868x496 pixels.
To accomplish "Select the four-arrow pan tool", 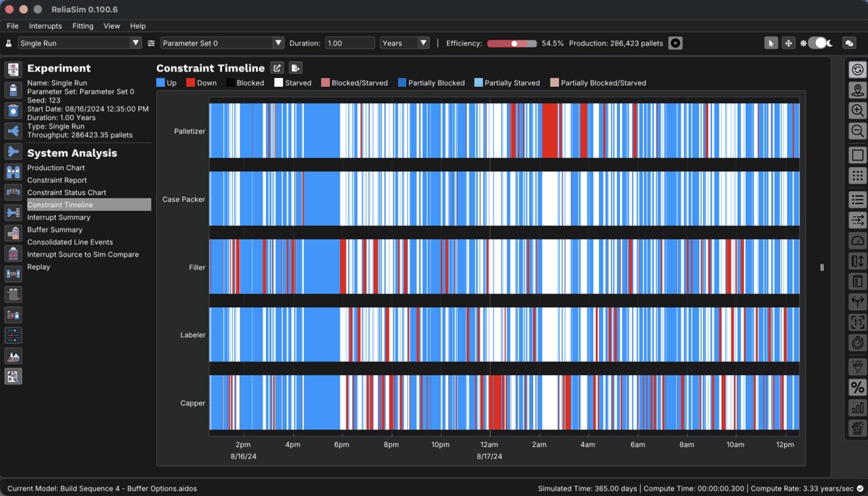I will click(x=788, y=43).
